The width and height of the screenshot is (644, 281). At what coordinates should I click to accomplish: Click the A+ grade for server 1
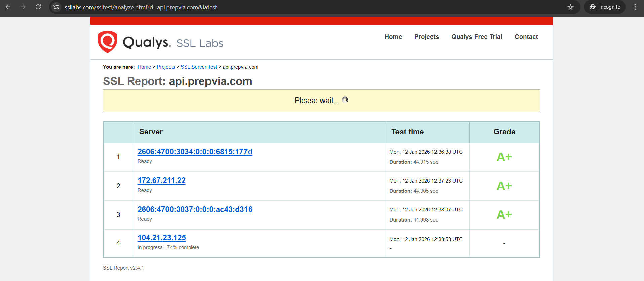pos(504,157)
